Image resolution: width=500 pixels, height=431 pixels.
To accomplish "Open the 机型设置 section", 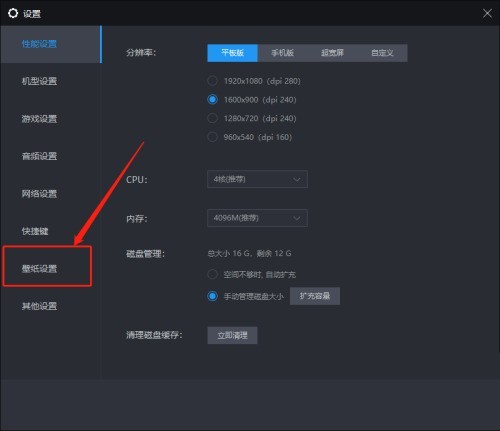I will [x=39, y=81].
